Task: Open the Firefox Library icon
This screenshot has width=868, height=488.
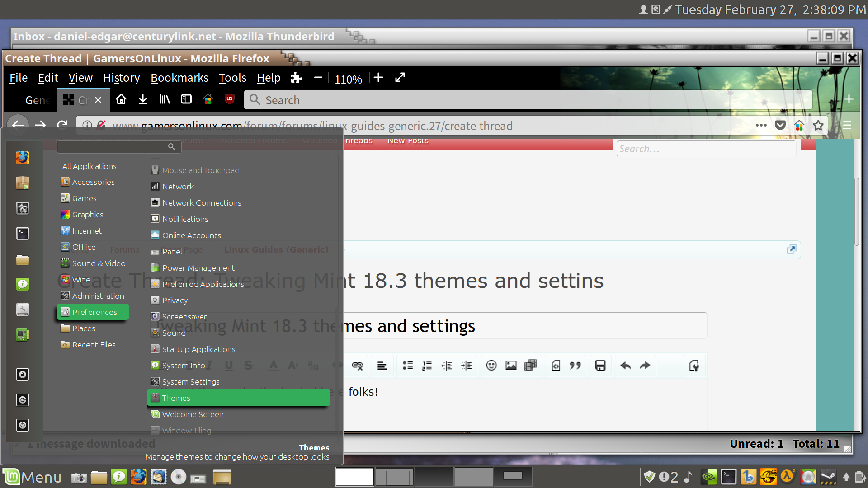Action: [165, 99]
